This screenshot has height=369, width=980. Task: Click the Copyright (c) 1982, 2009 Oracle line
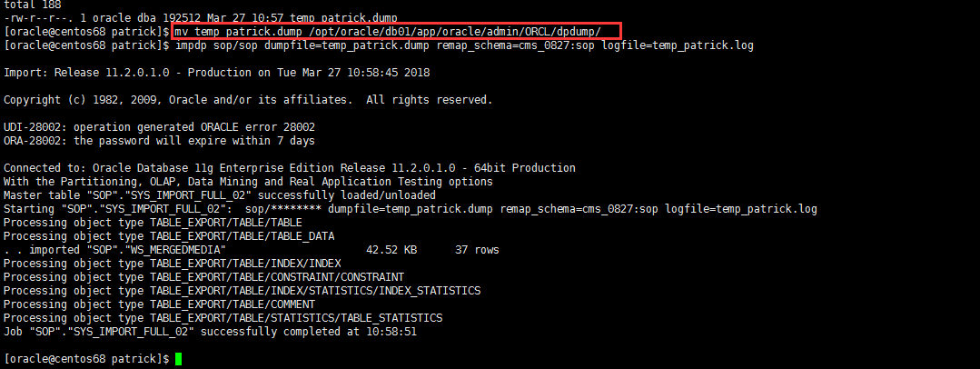point(248,100)
